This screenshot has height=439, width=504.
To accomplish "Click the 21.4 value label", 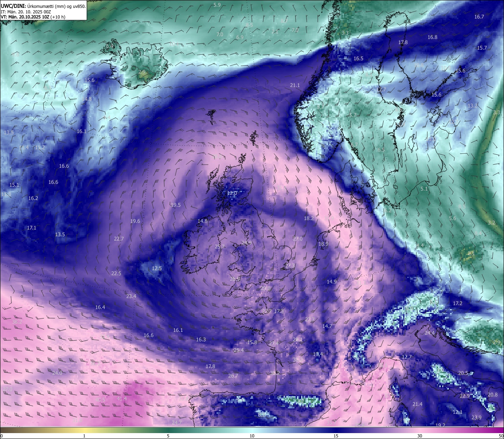I will [x=417, y=404].
